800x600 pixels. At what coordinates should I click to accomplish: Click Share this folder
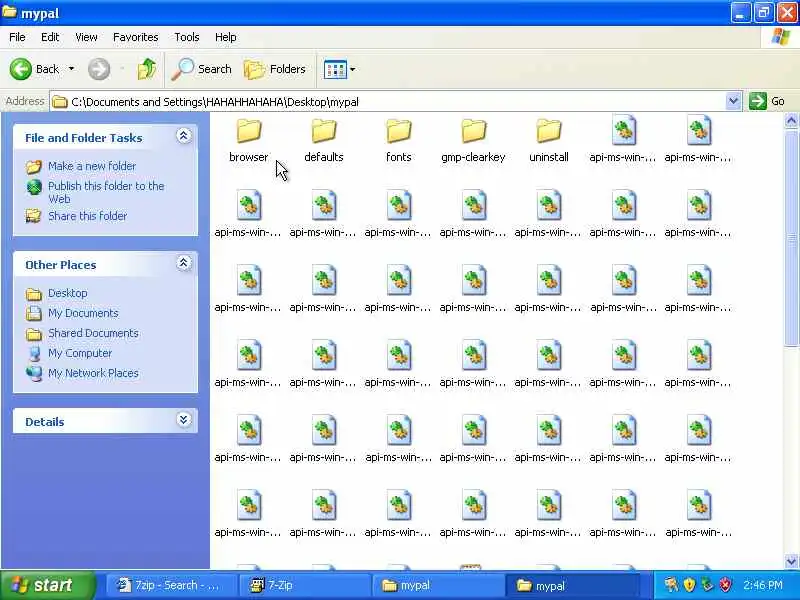point(87,216)
